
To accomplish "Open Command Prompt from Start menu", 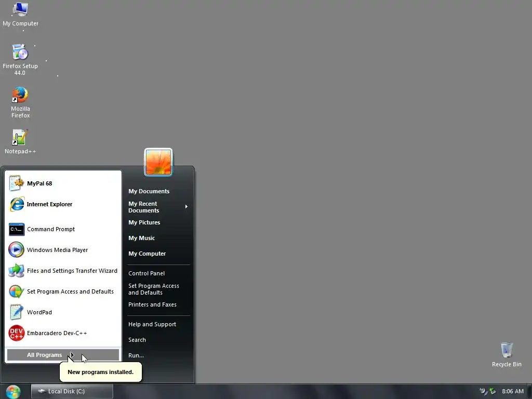I will [x=63, y=229].
